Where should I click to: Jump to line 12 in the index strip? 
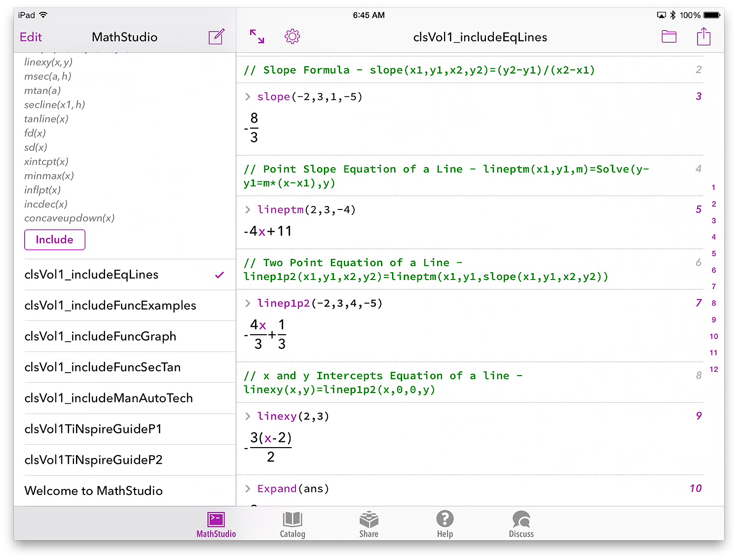[713, 369]
